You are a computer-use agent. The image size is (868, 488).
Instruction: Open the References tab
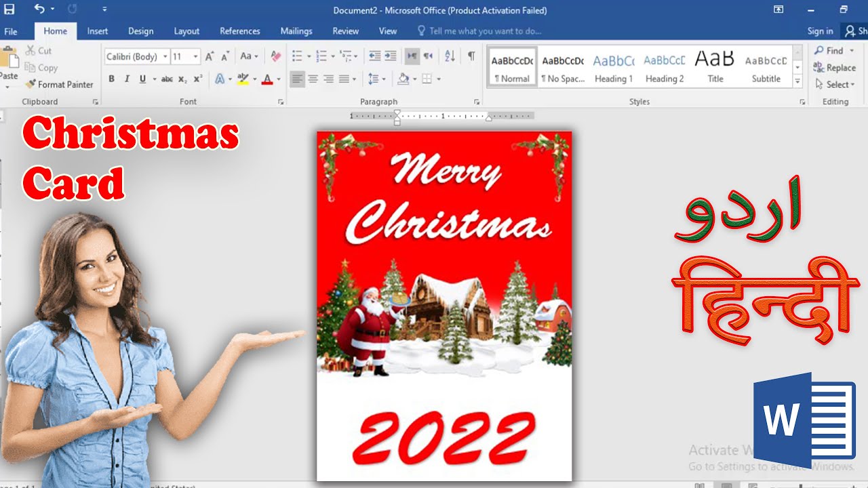pyautogui.click(x=240, y=31)
